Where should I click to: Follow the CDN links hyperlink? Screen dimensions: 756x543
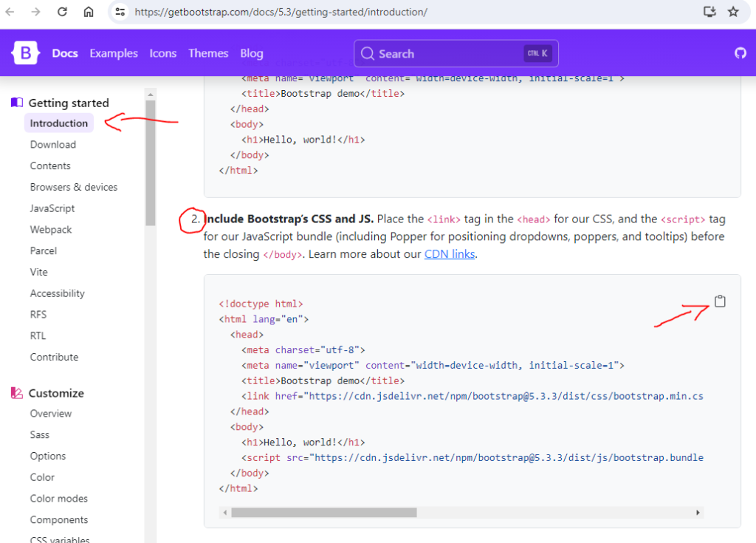450,254
